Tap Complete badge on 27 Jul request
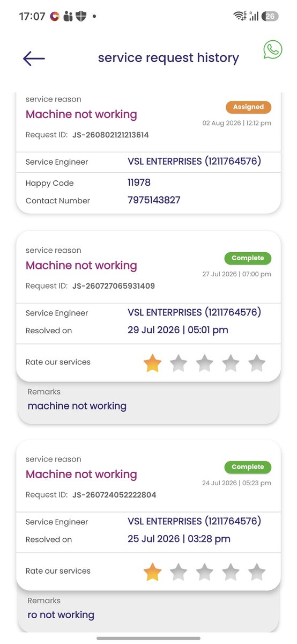The image size is (297, 644). coord(248,258)
